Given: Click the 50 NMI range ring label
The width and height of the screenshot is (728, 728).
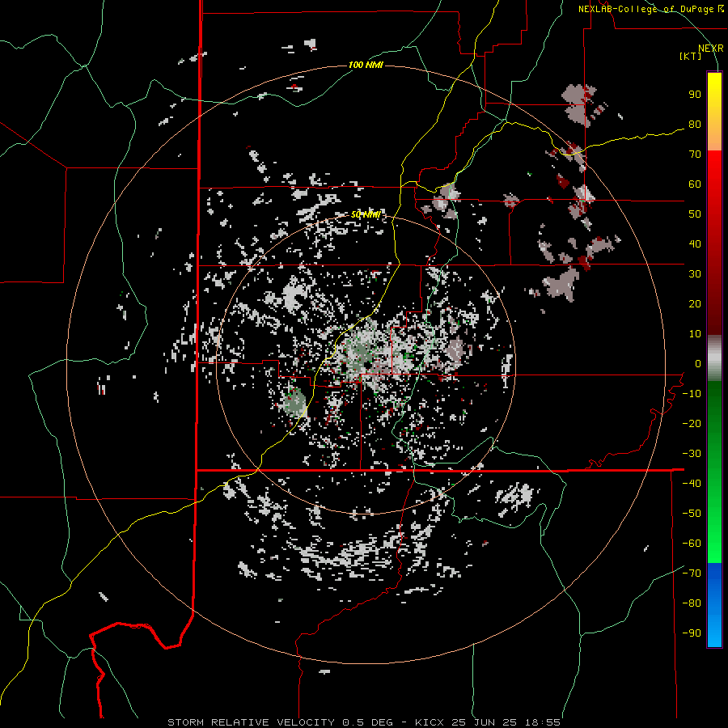Looking at the screenshot, I should [366, 214].
